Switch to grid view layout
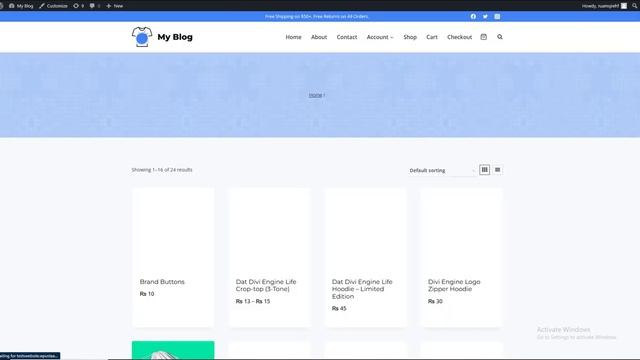This screenshot has width=640, height=360. point(484,170)
